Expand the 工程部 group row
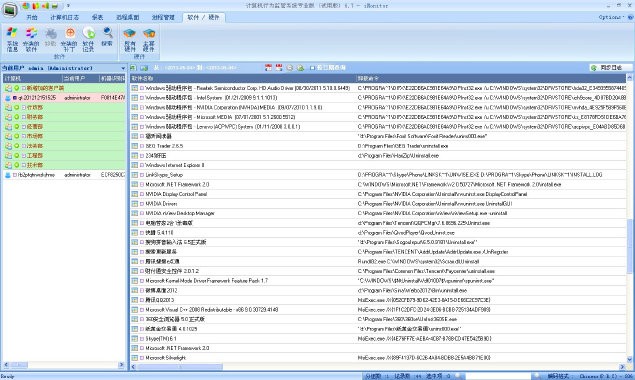Screen dimensions: 635x380 (64, 156)
